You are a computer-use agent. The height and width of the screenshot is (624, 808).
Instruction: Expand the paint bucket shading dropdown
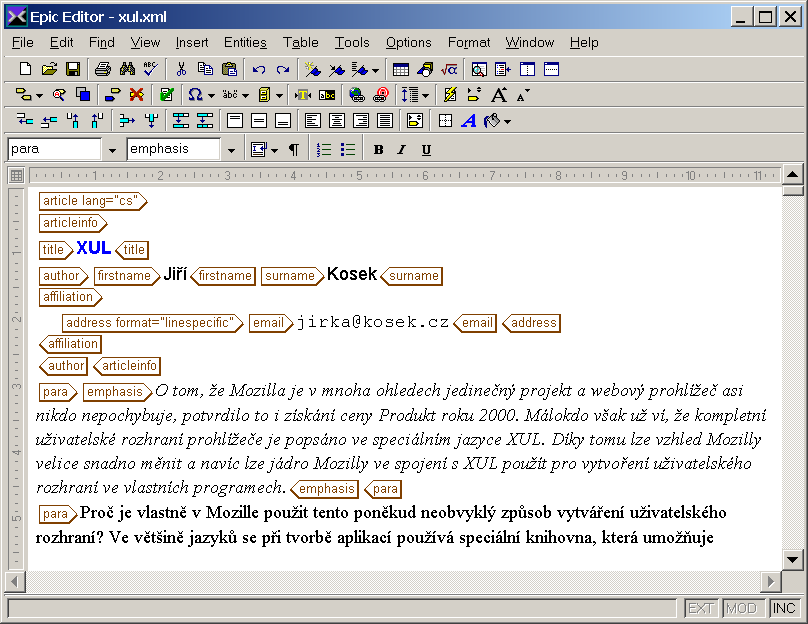point(508,122)
